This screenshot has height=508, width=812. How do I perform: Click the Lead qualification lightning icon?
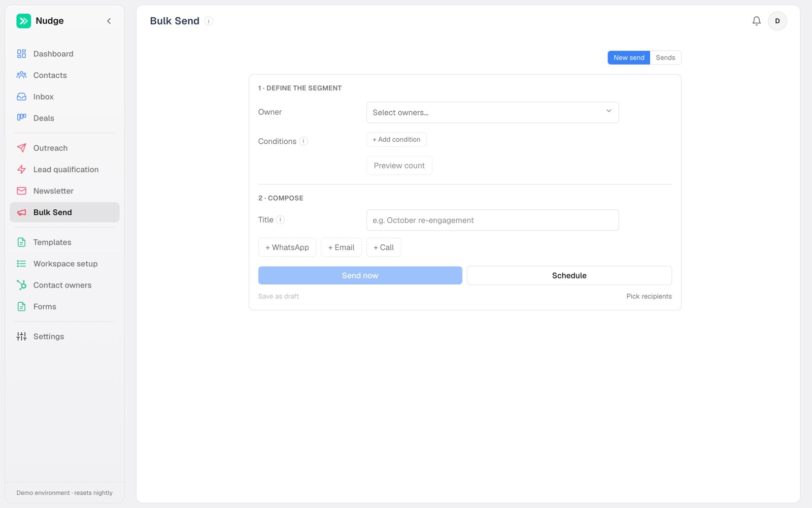click(21, 169)
